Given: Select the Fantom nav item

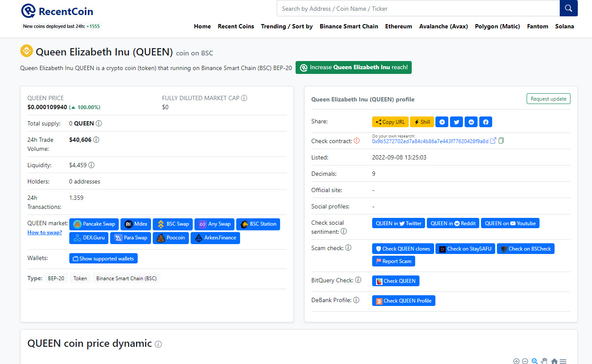Looking at the screenshot, I should pos(537,26).
